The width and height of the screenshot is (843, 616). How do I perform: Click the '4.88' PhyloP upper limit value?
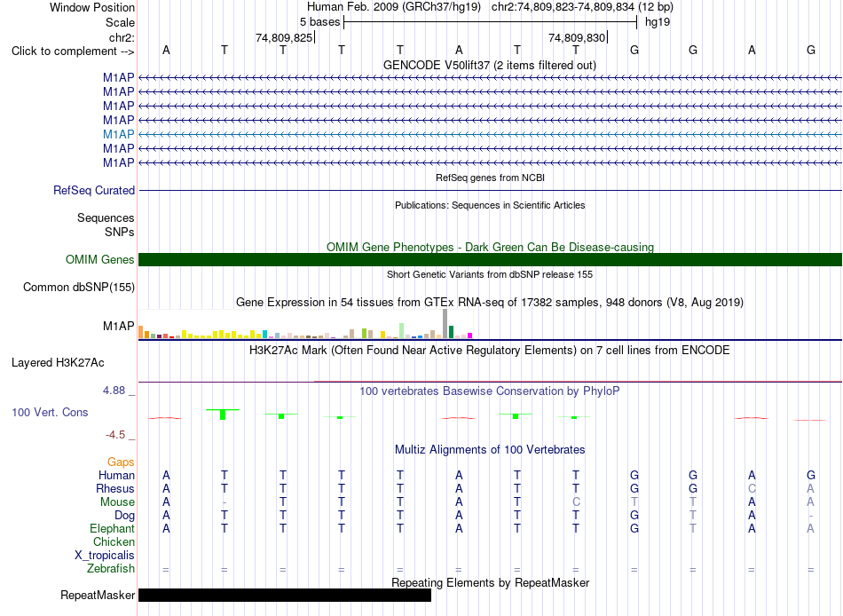(x=114, y=391)
